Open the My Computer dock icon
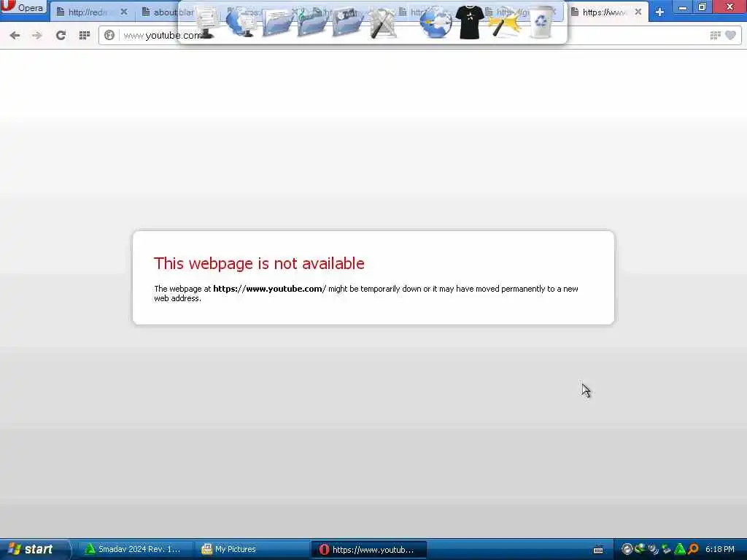 coord(206,21)
